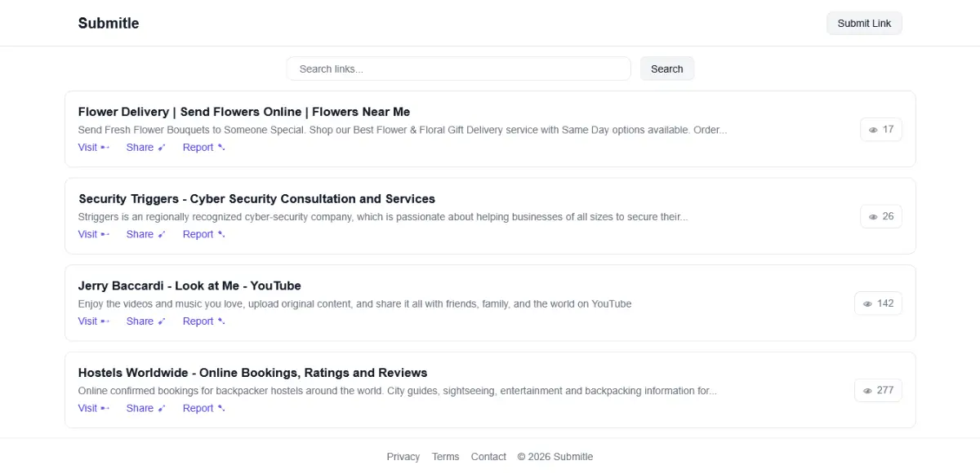The height and width of the screenshot is (474, 980).
Task: Click the backpacker hostels description text
Action: [x=398, y=391]
